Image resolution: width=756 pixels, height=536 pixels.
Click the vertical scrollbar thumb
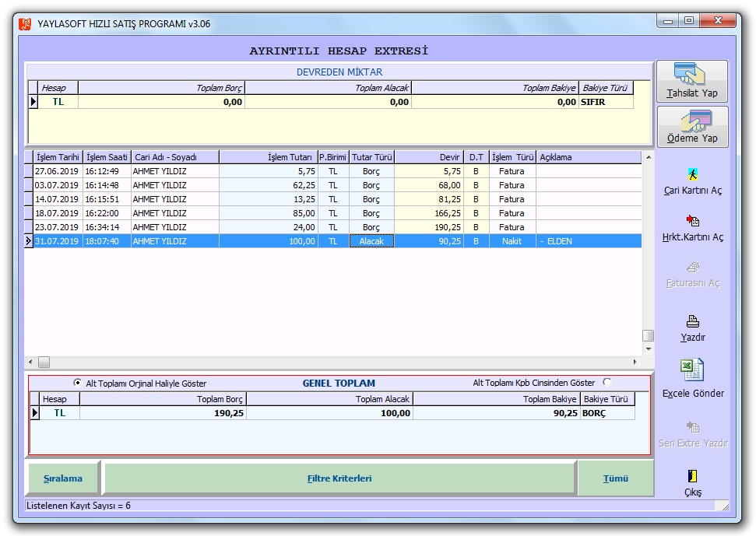click(x=649, y=335)
